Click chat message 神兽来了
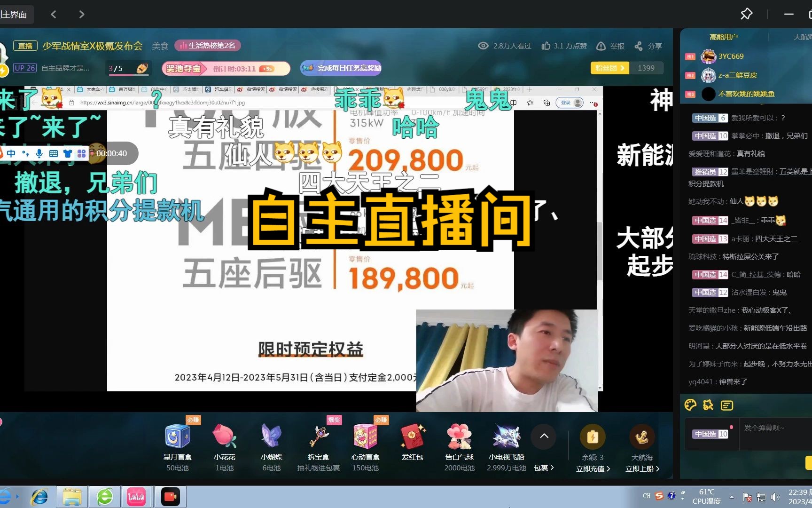Image resolution: width=812 pixels, height=508 pixels. click(x=733, y=382)
